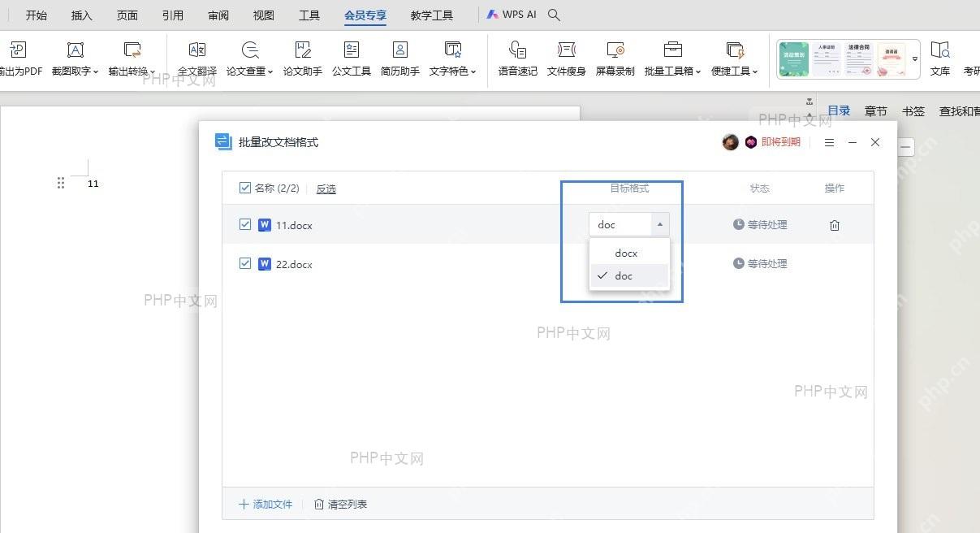Click the 等待处理 status of 11.docx

point(760,224)
